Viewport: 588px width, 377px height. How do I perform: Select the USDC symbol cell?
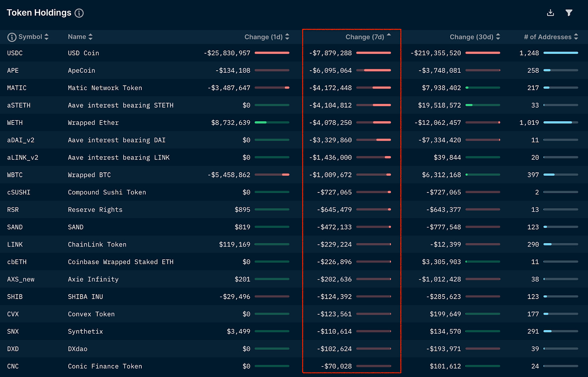(15, 53)
